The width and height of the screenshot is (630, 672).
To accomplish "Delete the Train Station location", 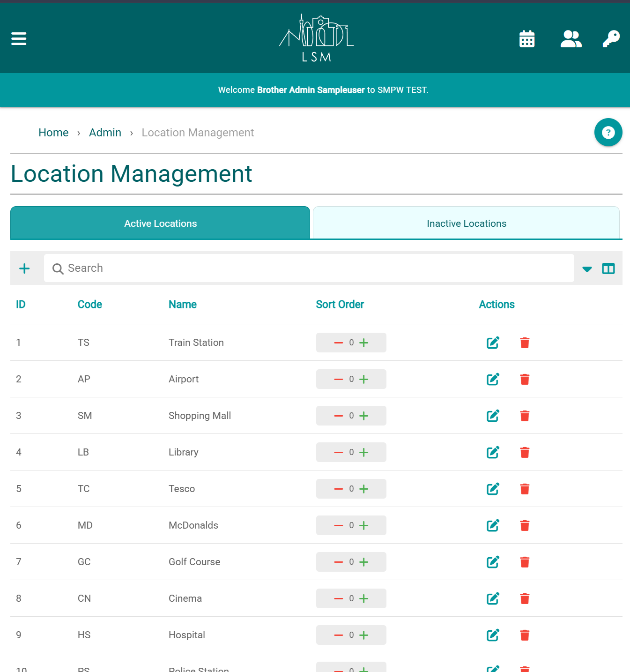I will point(525,343).
